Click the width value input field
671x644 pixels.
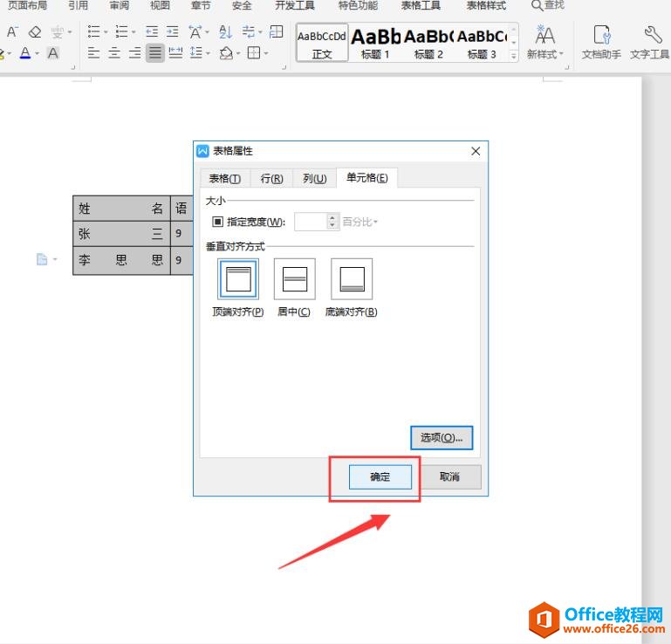tap(311, 222)
